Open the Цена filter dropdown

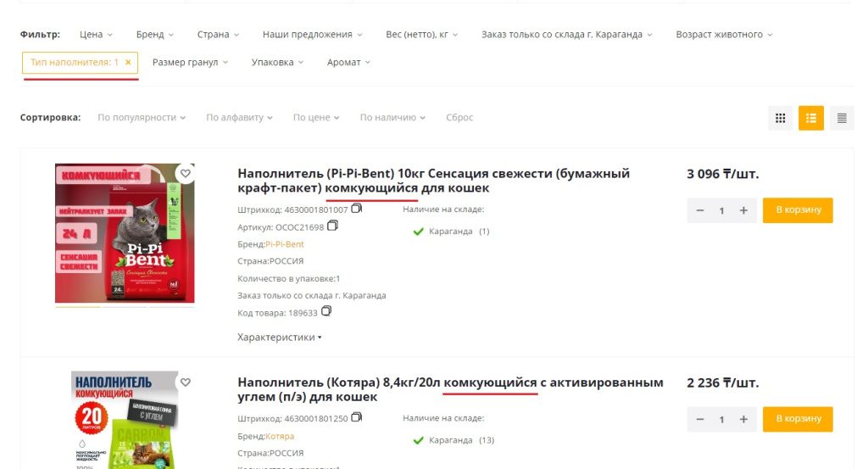pos(96,34)
